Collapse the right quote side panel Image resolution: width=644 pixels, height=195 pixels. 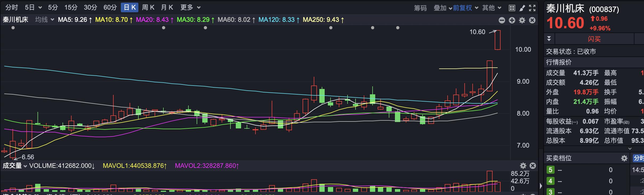click(541, 186)
